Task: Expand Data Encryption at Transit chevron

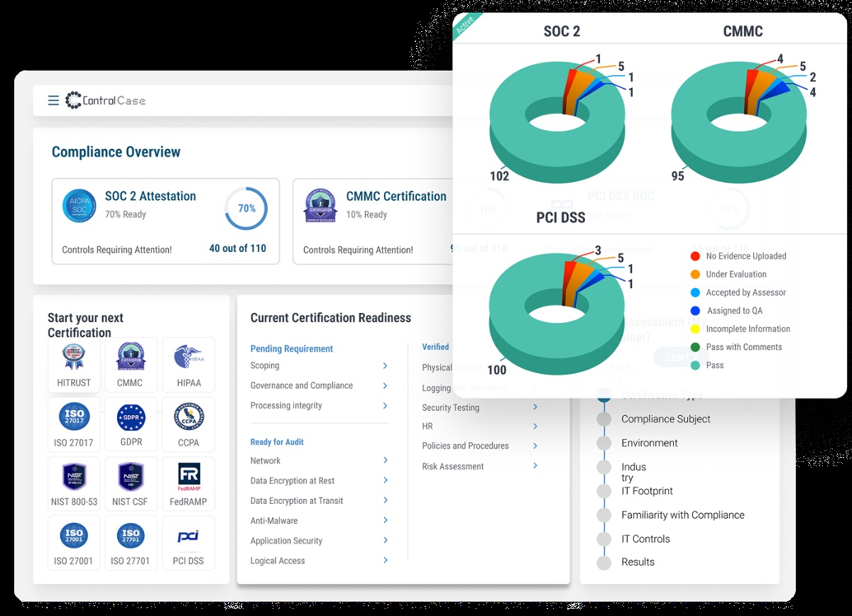Action: [386, 500]
